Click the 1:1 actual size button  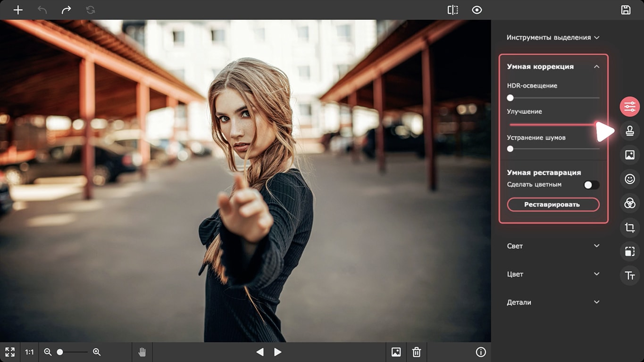coord(29,352)
